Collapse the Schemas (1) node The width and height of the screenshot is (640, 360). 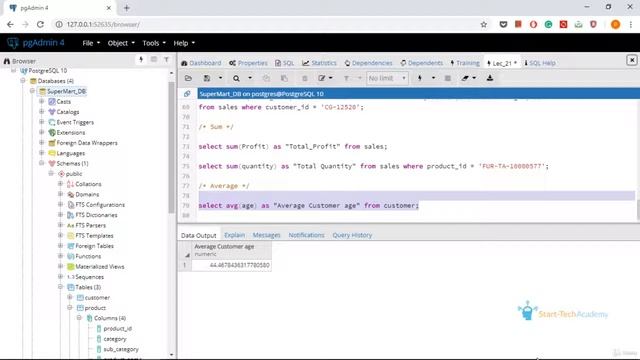click(42, 163)
